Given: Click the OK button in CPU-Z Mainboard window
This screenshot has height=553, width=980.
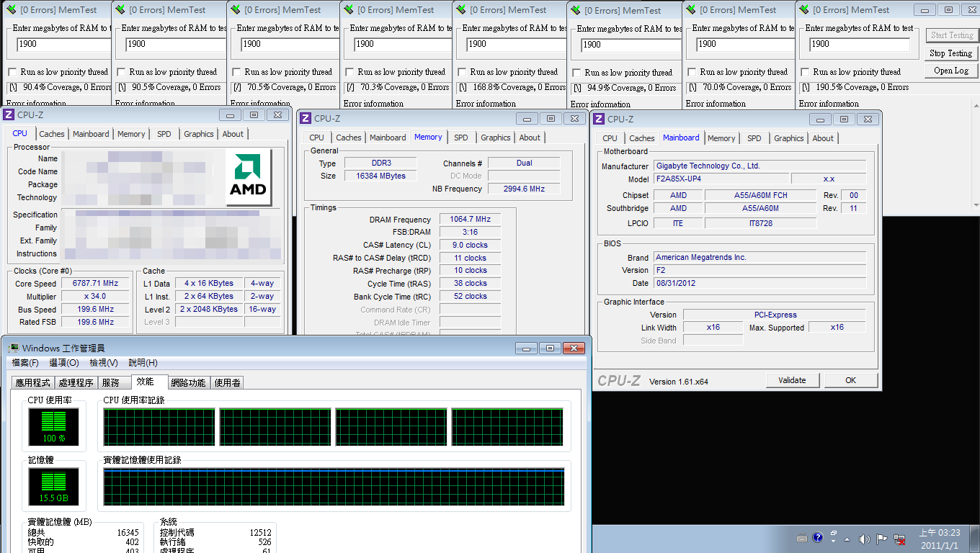Looking at the screenshot, I should [x=851, y=380].
